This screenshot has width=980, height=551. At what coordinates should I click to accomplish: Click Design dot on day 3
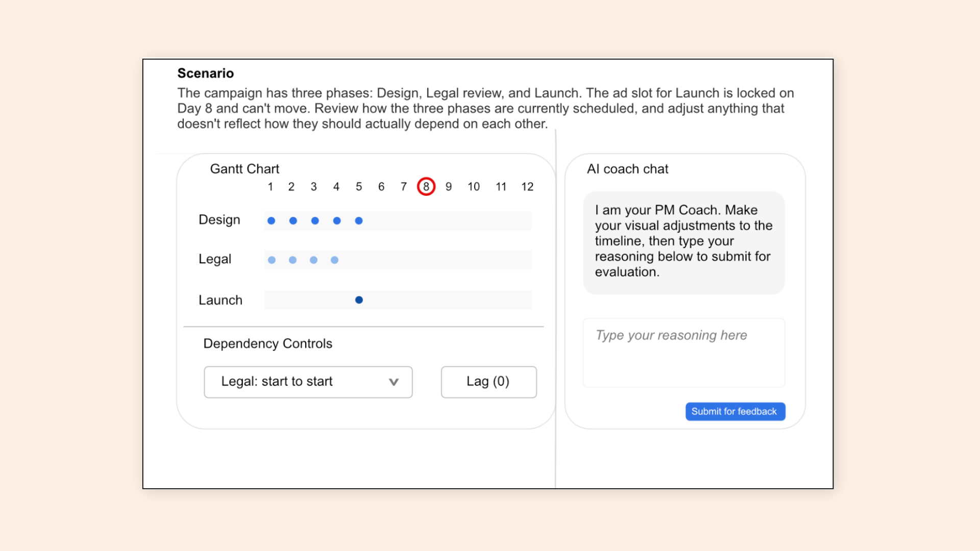[x=315, y=221]
